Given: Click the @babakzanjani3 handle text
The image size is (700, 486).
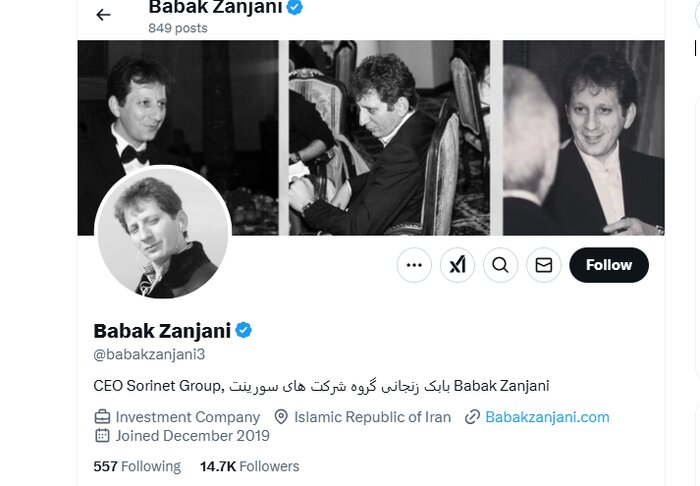Looking at the screenshot, I should [x=149, y=354].
